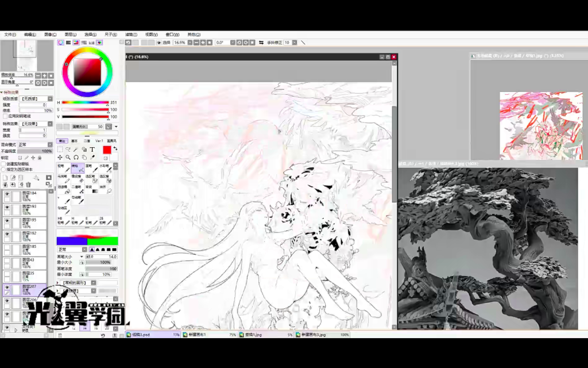Choose the rectangular selection tool
Screen dimensions: 588x368
click(x=60, y=149)
